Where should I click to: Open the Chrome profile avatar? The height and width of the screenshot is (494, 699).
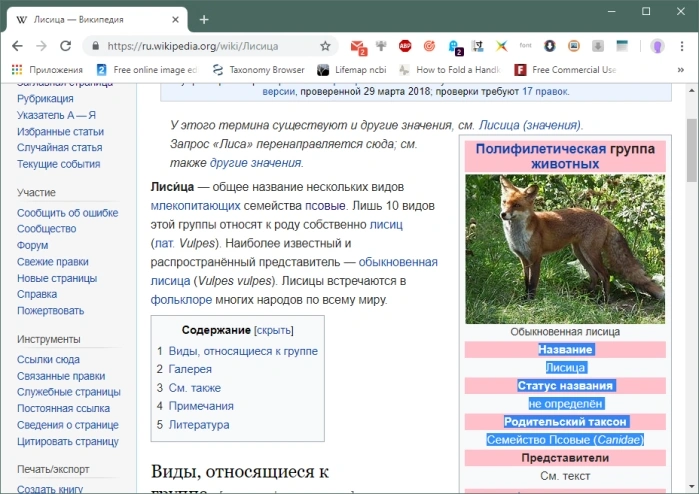click(x=658, y=46)
